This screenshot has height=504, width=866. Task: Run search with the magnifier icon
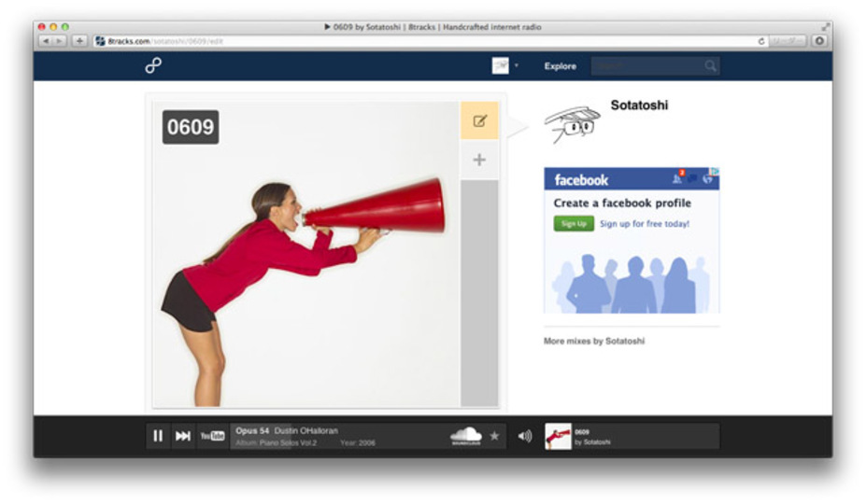pyautogui.click(x=711, y=66)
